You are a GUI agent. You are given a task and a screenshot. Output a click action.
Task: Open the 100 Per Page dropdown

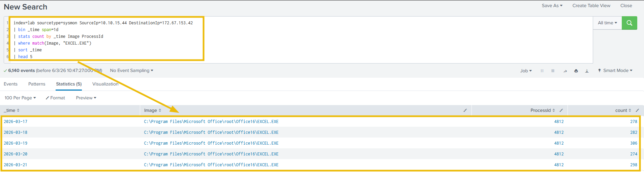[20, 98]
